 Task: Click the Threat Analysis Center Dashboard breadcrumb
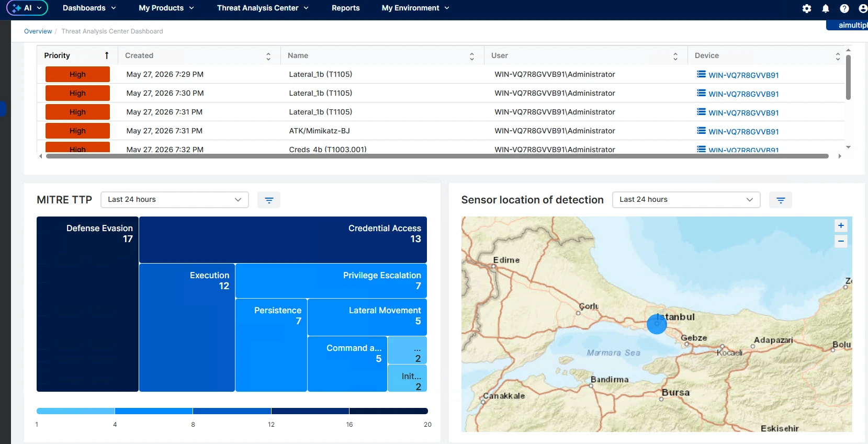coord(112,31)
